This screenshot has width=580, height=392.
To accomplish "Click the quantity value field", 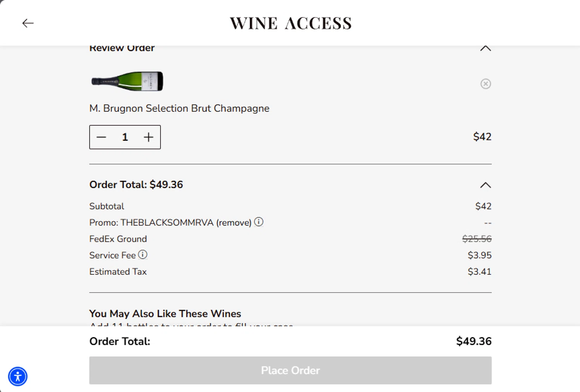I will point(125,137).
